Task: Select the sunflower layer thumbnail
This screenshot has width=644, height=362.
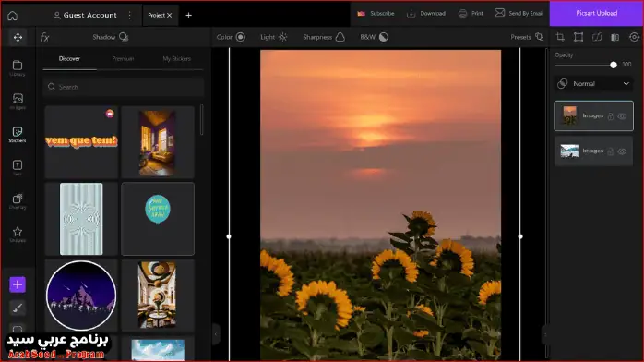Action: pyautogui.click(x=570, y=115)
